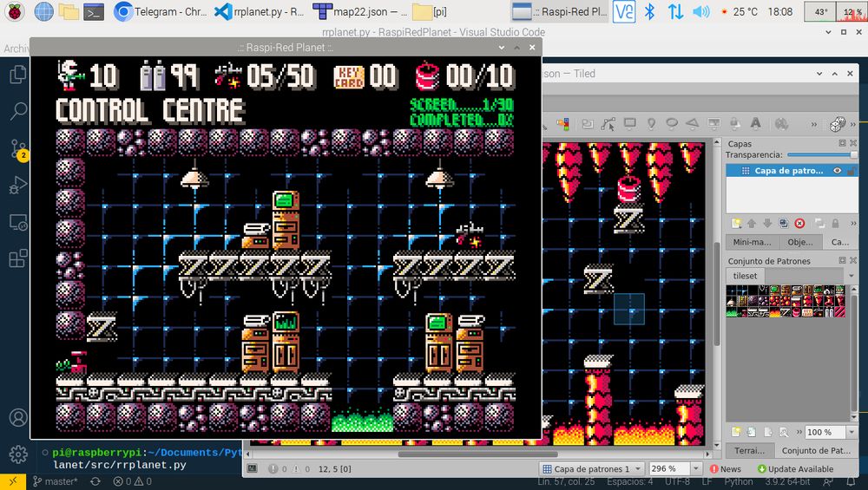The image size is (868, 490).
Task: Open the volume speaker tray icon
Action: pos(700,11)
